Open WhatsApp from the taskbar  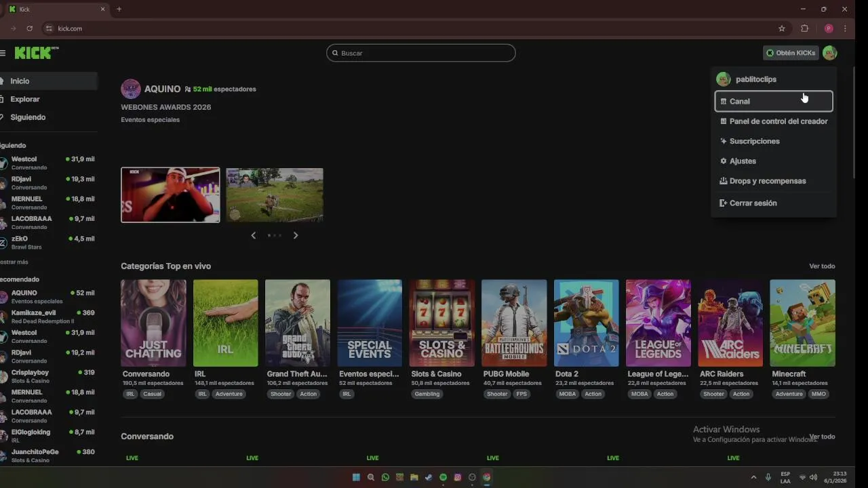pyautogui.click(x=386, y=477)
